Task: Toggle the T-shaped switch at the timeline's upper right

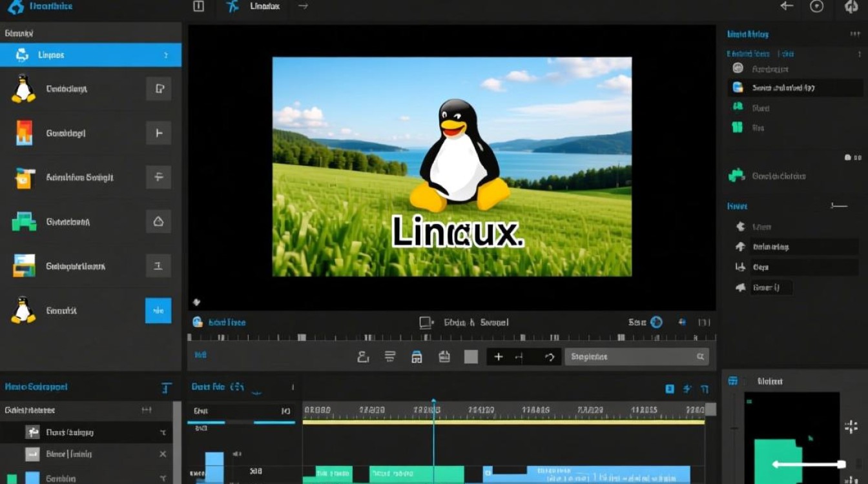Action: 704,388
